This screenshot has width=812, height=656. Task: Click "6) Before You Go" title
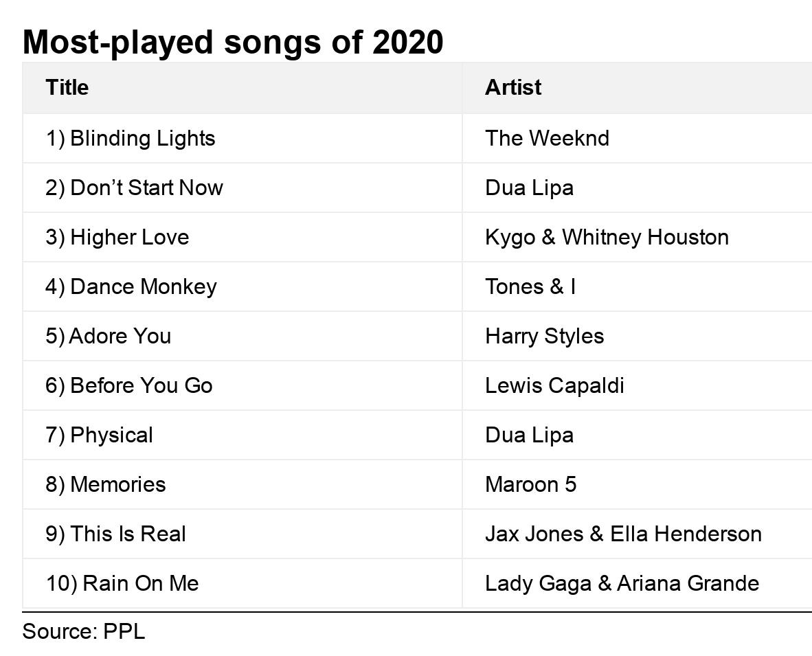[x=129, y=385]
